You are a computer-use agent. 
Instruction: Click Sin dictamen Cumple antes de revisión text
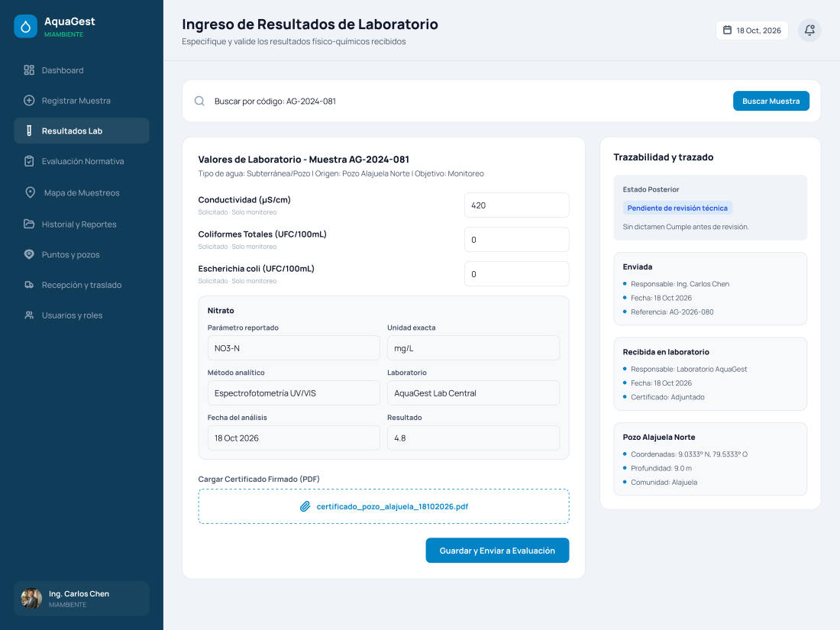[x=685, y=227]
